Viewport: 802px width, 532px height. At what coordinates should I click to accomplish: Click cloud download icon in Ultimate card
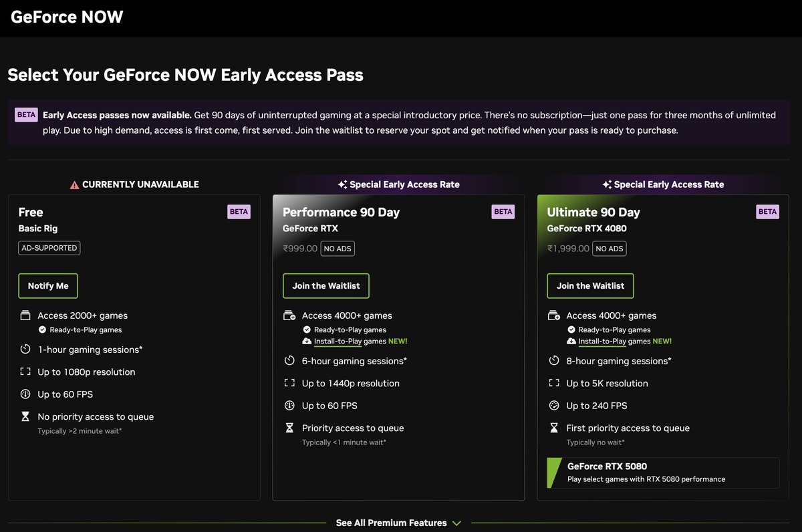[x=571, y=342]
